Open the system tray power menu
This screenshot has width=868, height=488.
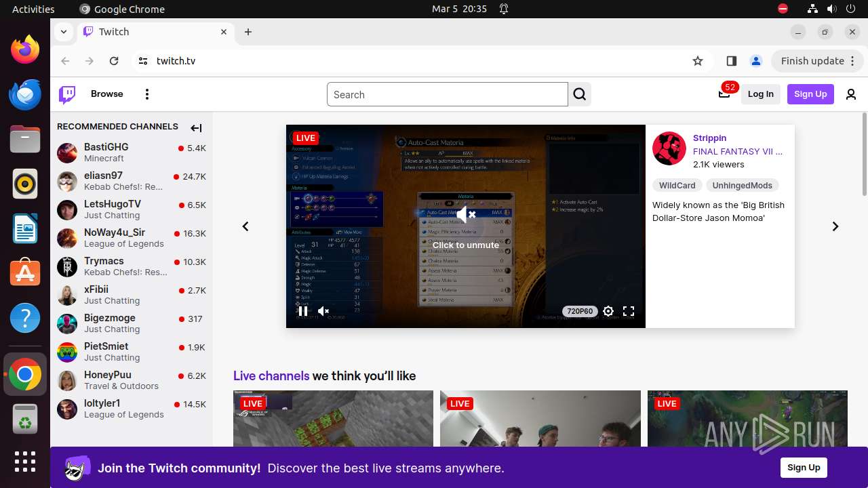coord(850,9)
